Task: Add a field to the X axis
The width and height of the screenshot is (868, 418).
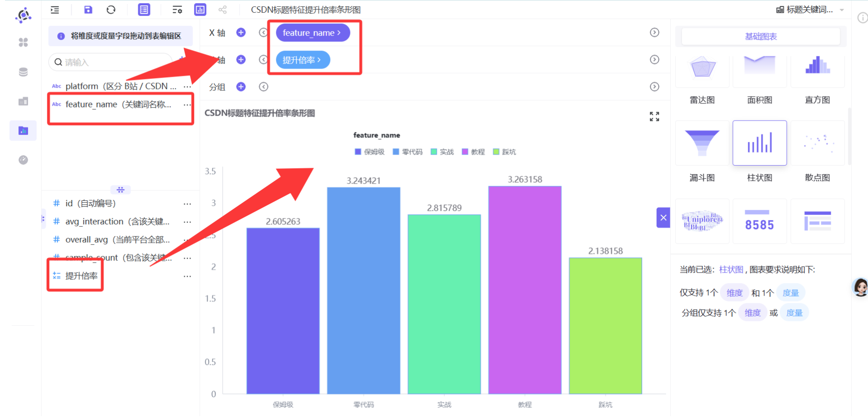Action: pyautogui.click(x=241, y=33)
